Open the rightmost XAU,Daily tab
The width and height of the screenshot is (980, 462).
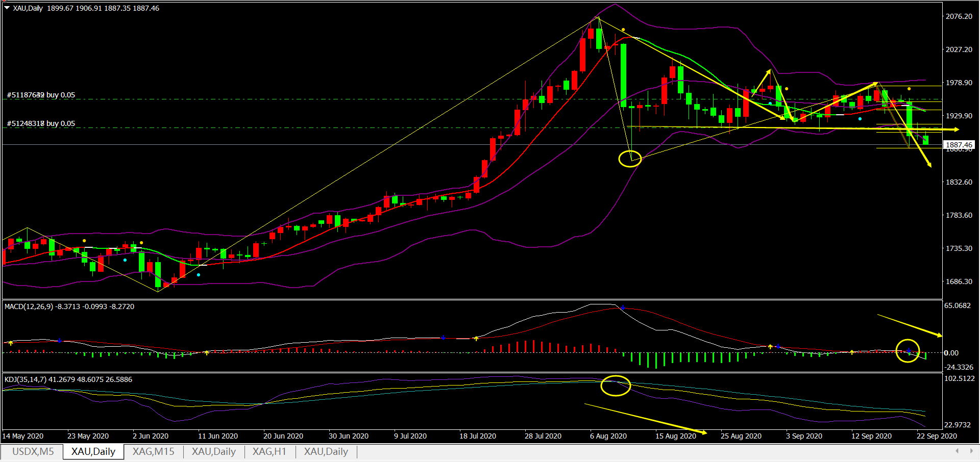tap(326, 452)
